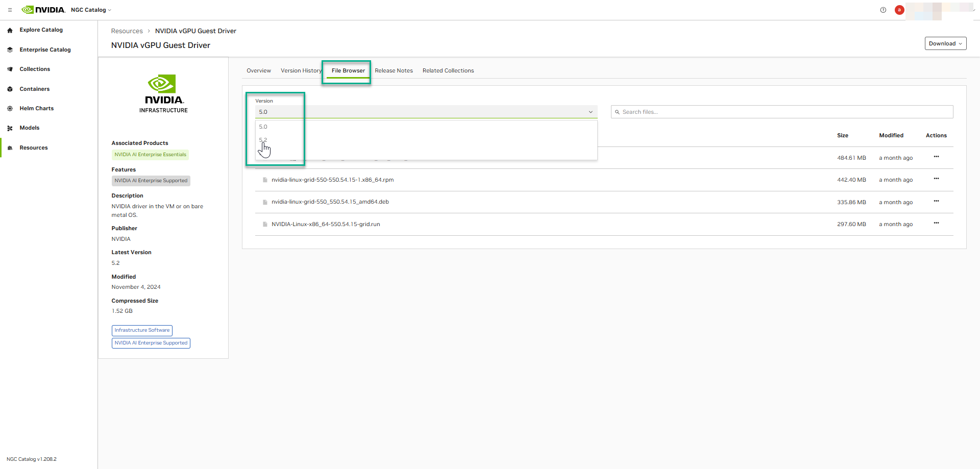Open actions menu for 484.61 MB file
The image size is (980, 469).
936,157
